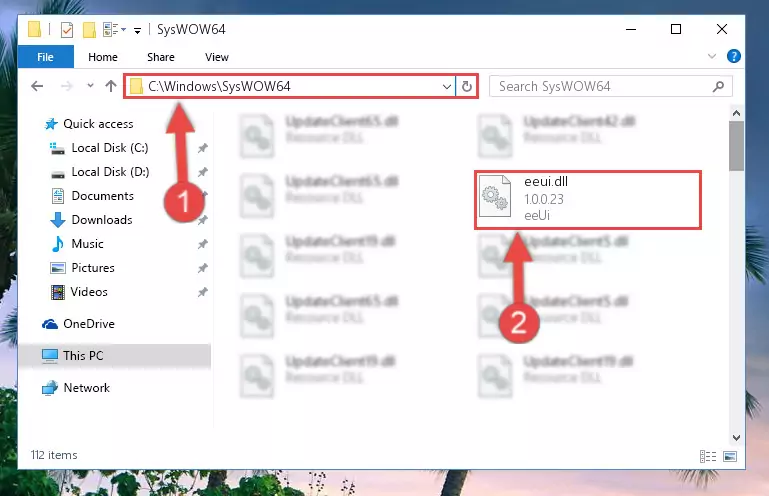Viewport: 769px width, 496px height.
Task: Open the Recent locations dropdown arrow
Action: coord(90,86)
